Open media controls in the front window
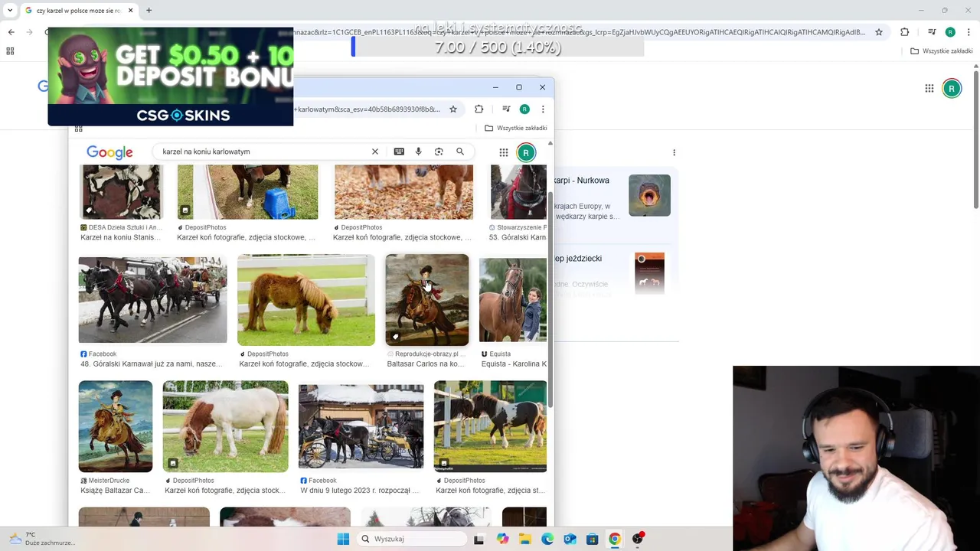Viewport: 980px width, 551px height. (x=505, y=109)
